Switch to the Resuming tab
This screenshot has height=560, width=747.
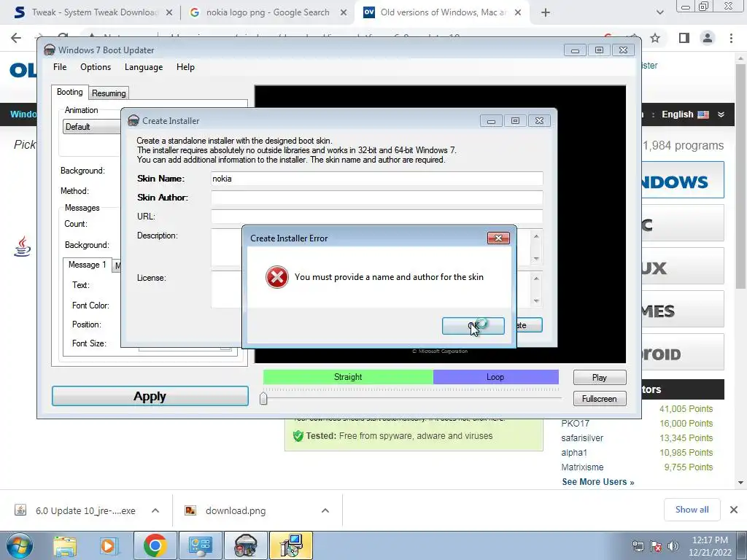pyautogui.click(x=109, y=93)
